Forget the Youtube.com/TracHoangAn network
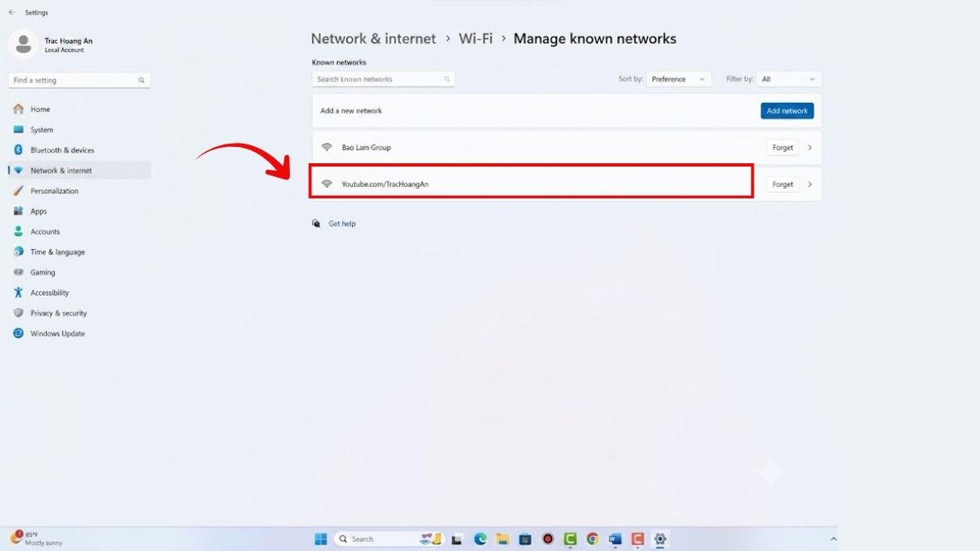The width and height of the screenshot is (980, 551). 782,184
